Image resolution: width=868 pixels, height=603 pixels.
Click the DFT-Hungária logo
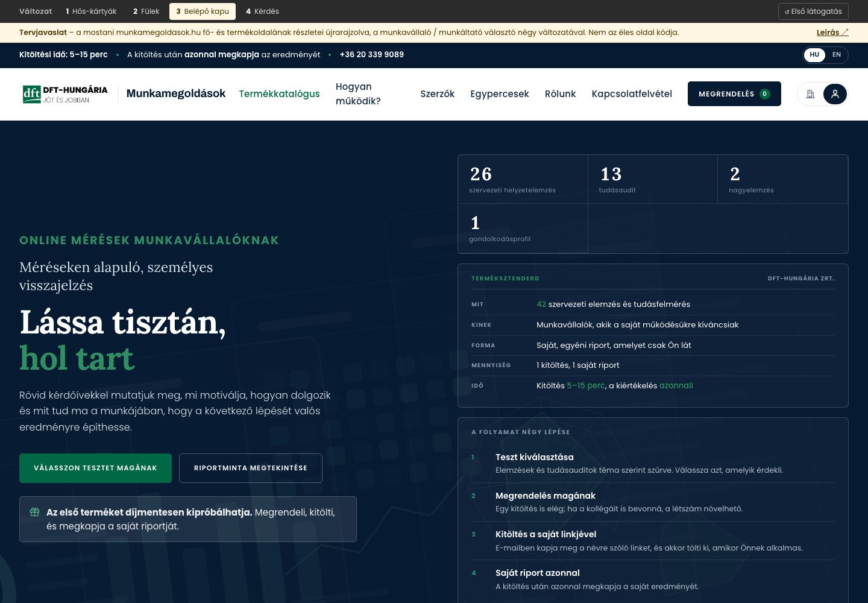pyautogui.click(x=65, y=94)
